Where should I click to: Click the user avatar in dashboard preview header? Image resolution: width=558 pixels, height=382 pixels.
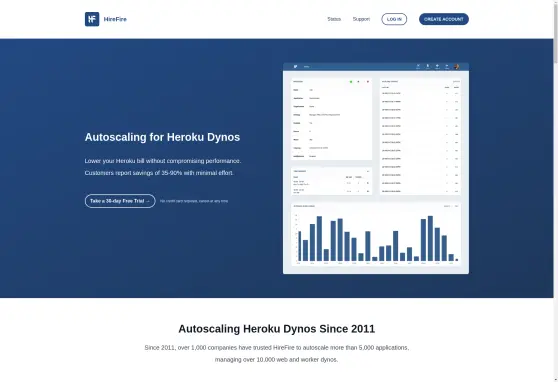[x=457, y=67]
